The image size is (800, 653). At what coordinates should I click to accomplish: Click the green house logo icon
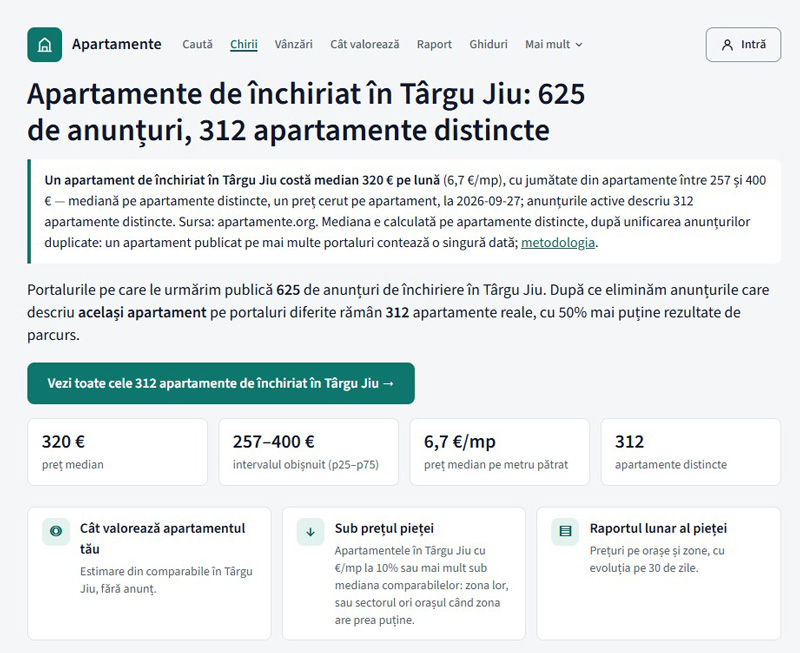[x=44, y=44]
